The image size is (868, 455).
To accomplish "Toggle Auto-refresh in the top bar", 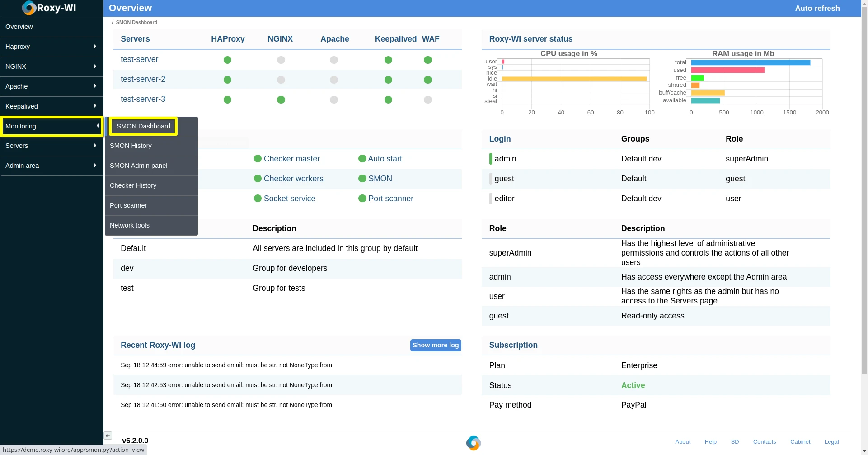I will (817, 8).
